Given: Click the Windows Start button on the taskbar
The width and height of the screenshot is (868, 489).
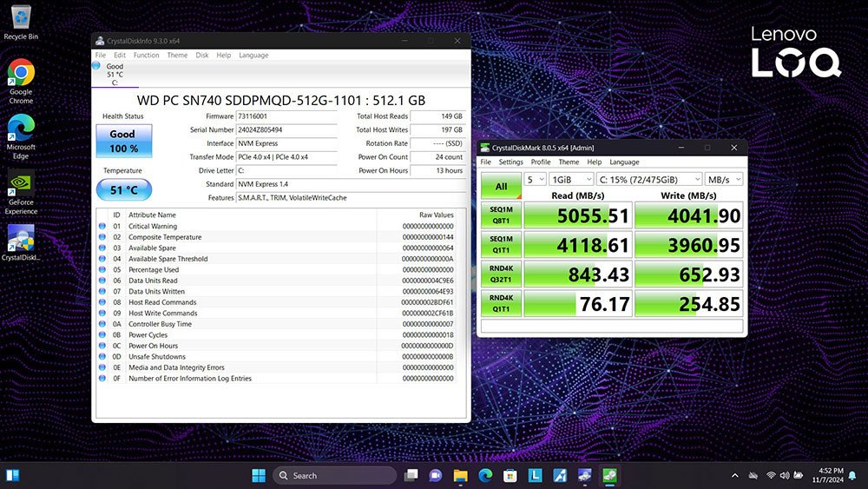Looking at the screenshot, I should [x=259, y=475].
